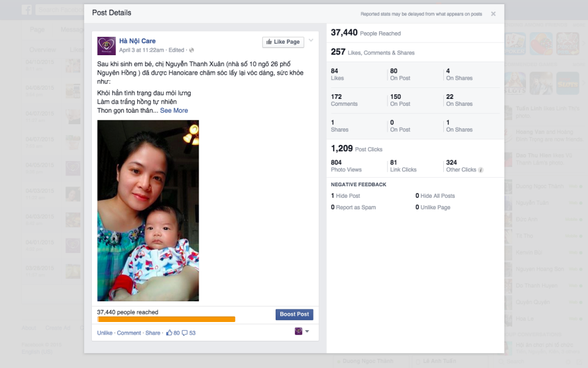Click the public globe audience icon
Screen dimensions: 588x368
[192, 51]
